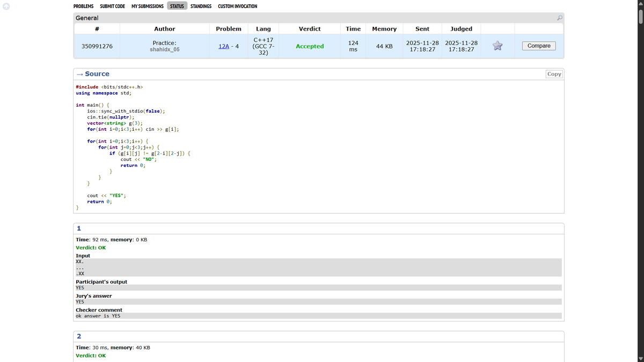644x362 pixels.
Task: Click the 124 ms time cell
Action: (x=353, y=46)
